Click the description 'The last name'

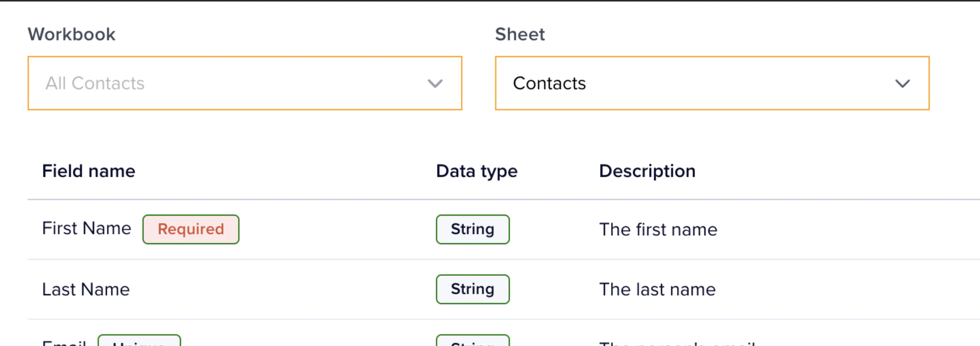pos(657,289)
